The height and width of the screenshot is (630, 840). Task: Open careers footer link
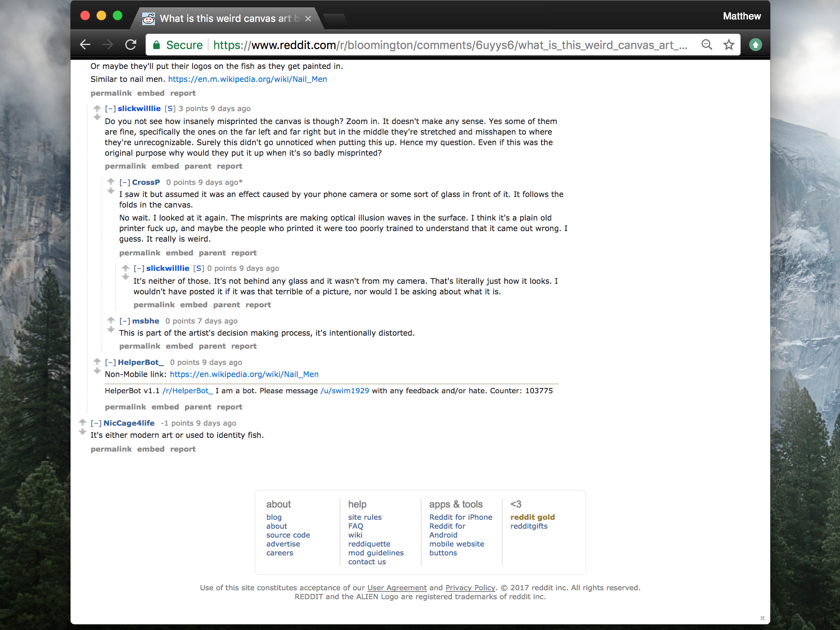pyautogui.click(x=280, y=553)
